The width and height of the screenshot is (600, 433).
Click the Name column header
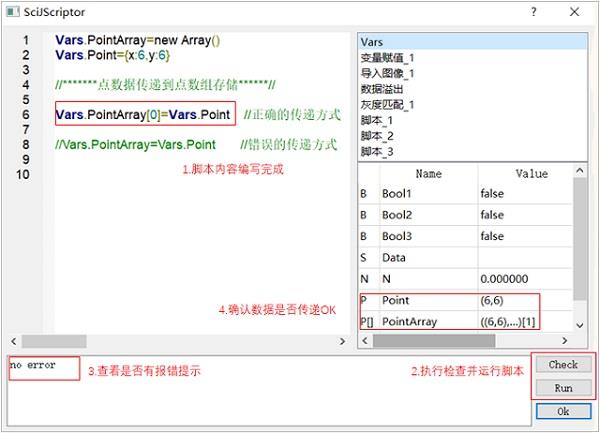(428, 173)
